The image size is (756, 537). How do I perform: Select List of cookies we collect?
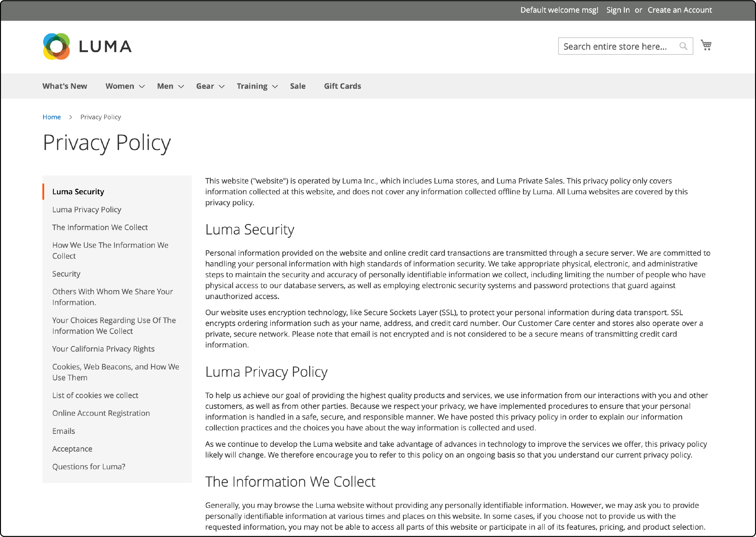click(95, 396)
